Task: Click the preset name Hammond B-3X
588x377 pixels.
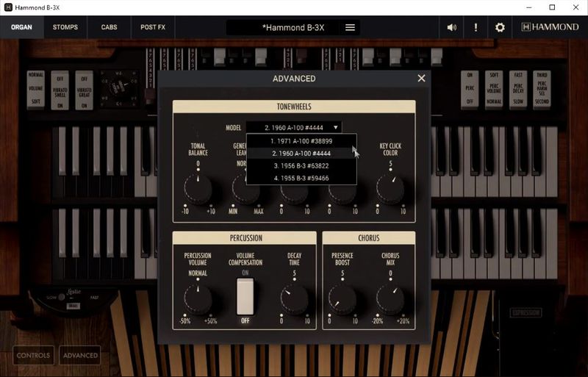Action: pyautogui.click(x=293, y=27)
